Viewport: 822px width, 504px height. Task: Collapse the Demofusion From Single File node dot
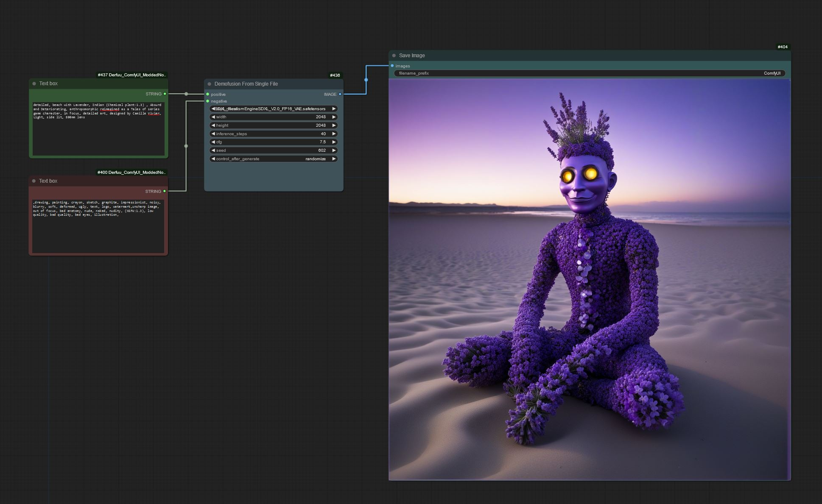pyautogui.click(x=209, y=84)
